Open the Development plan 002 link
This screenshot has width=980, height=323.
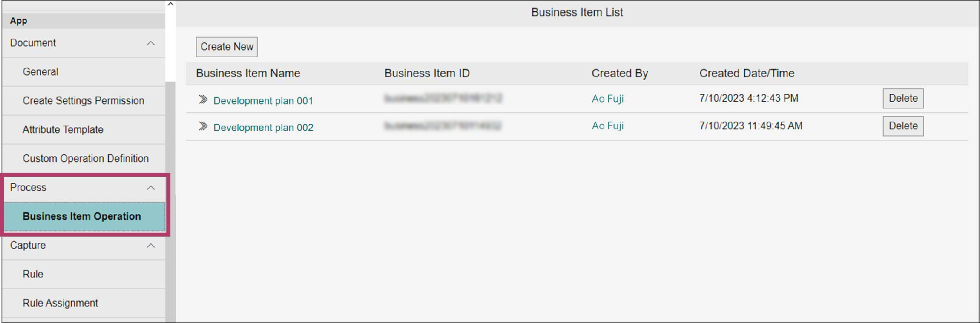[x=263, y=128]
